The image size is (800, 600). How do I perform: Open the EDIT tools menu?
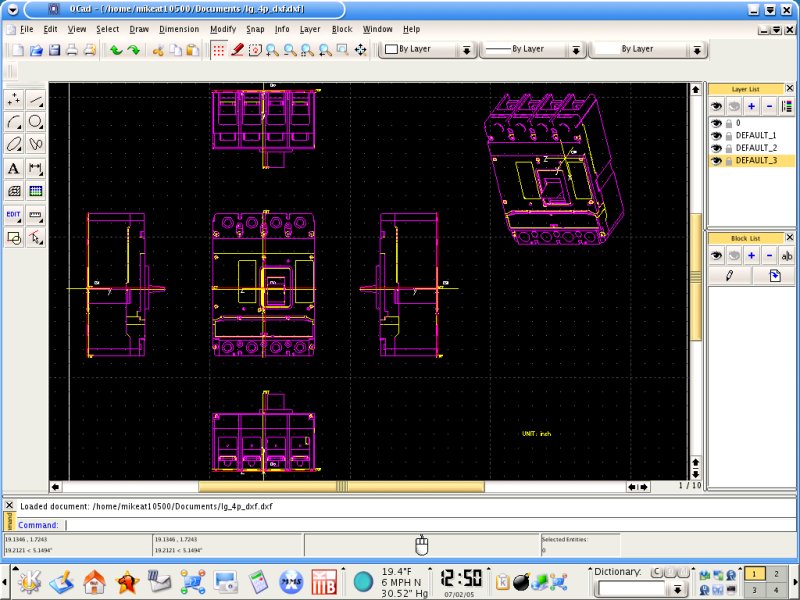14,214
